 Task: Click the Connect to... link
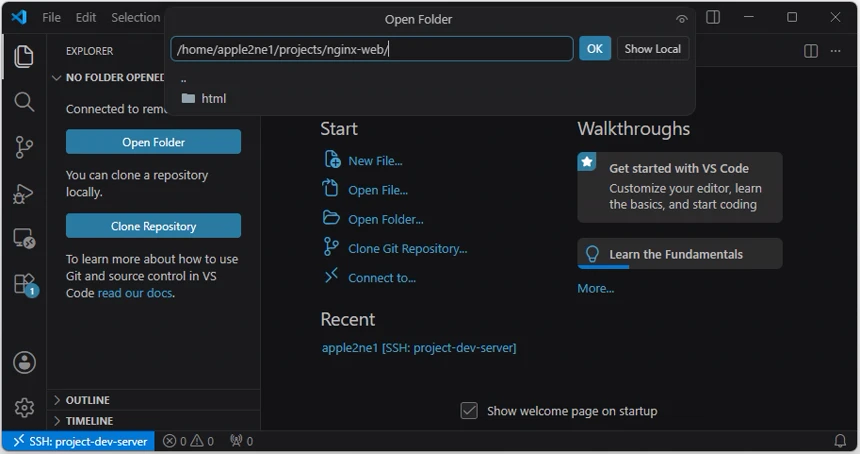[x=382, y=278]
